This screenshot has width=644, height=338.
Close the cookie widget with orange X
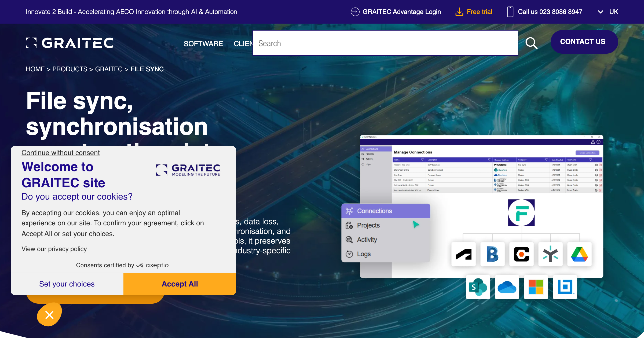click(49, 314)
